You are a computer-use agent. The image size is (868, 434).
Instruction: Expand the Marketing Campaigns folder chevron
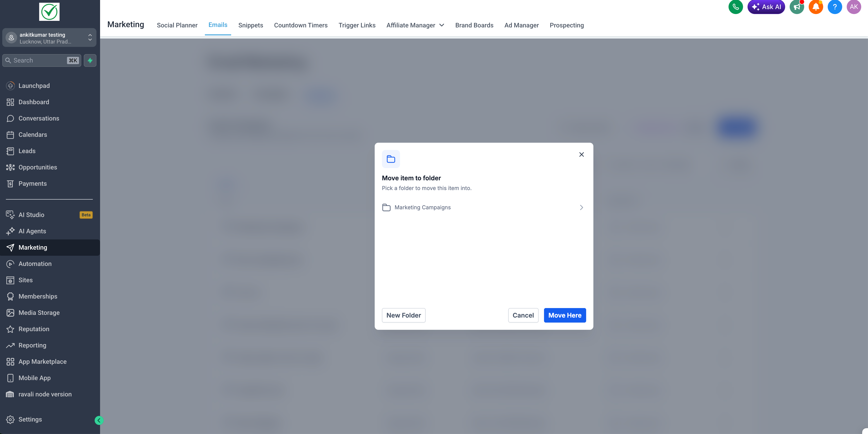tap(581, 207)
